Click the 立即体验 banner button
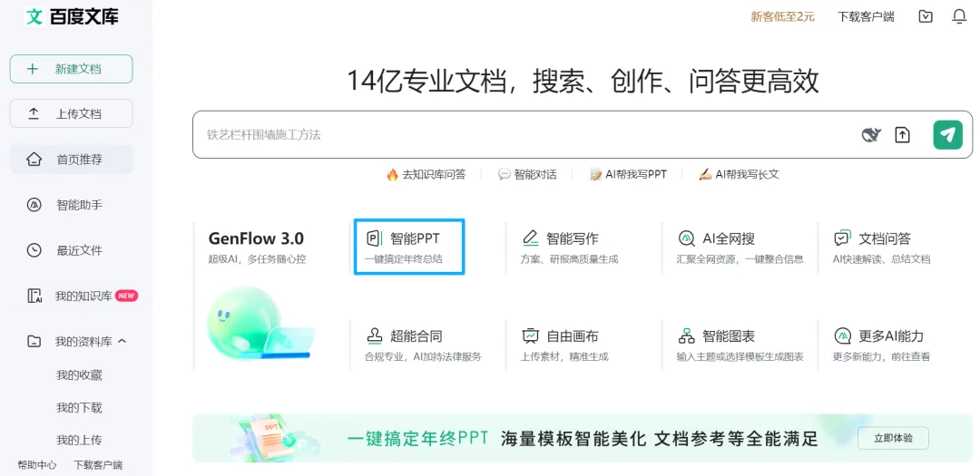980x476 pixels. [x=893, y=439]
